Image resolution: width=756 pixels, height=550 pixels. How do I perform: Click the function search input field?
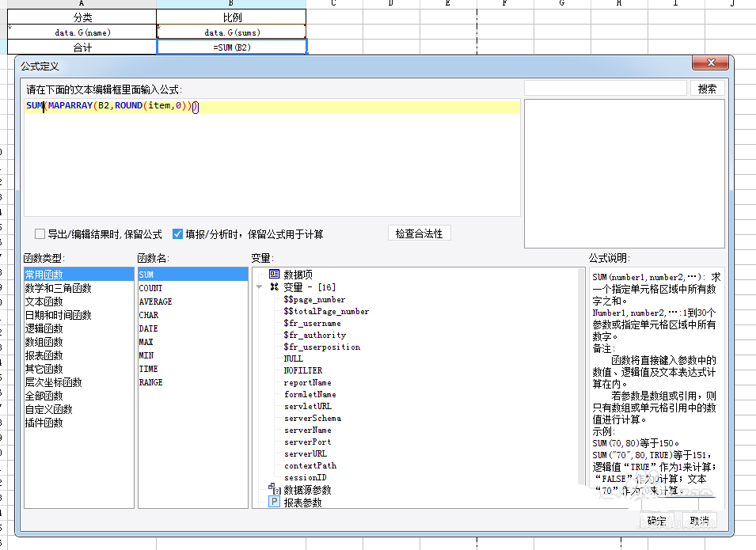(605, 89)
